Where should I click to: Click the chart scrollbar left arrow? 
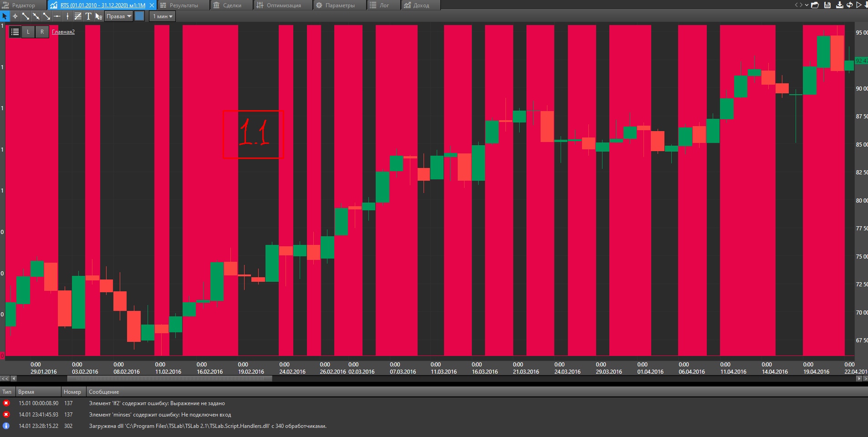pos(14,378)
